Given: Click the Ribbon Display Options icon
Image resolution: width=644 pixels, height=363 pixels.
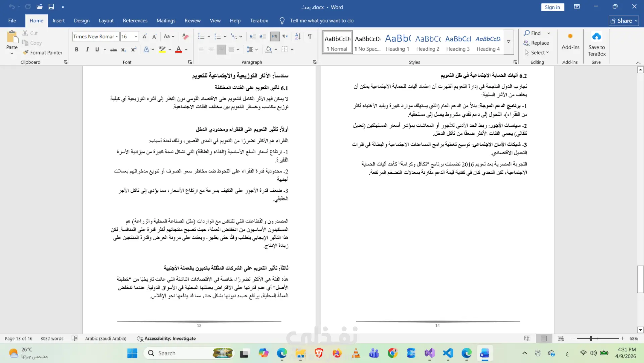Looking at the screenshot, I should coord(577,7).
